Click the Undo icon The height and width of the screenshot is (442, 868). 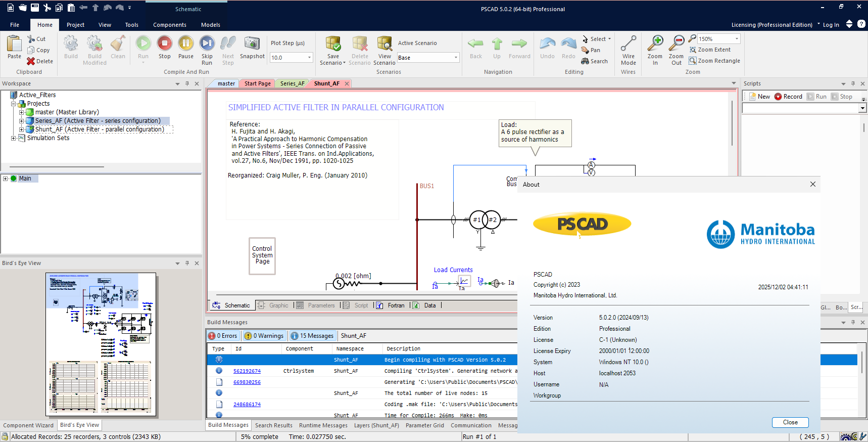547,44
